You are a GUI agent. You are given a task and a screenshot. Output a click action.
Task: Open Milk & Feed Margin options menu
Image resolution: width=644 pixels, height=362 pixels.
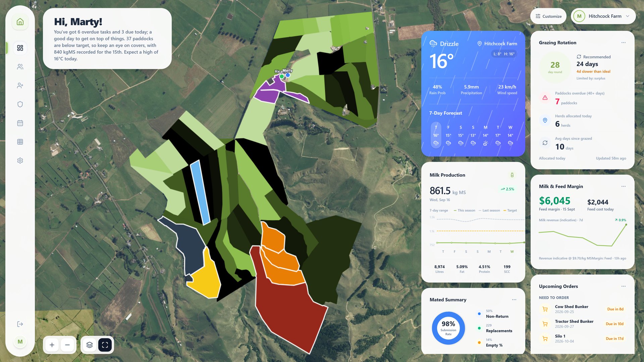click(x=623, y=186)
